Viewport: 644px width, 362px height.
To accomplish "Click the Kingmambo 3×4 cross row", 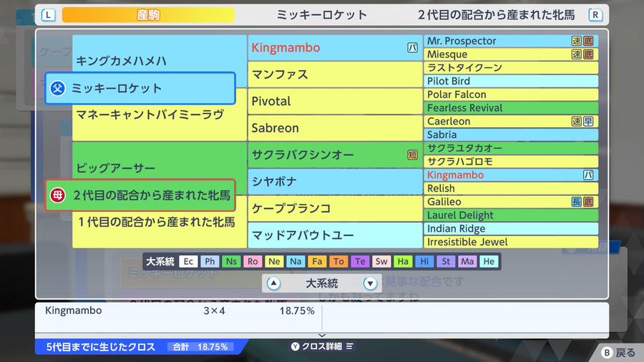I will point(179,310).
